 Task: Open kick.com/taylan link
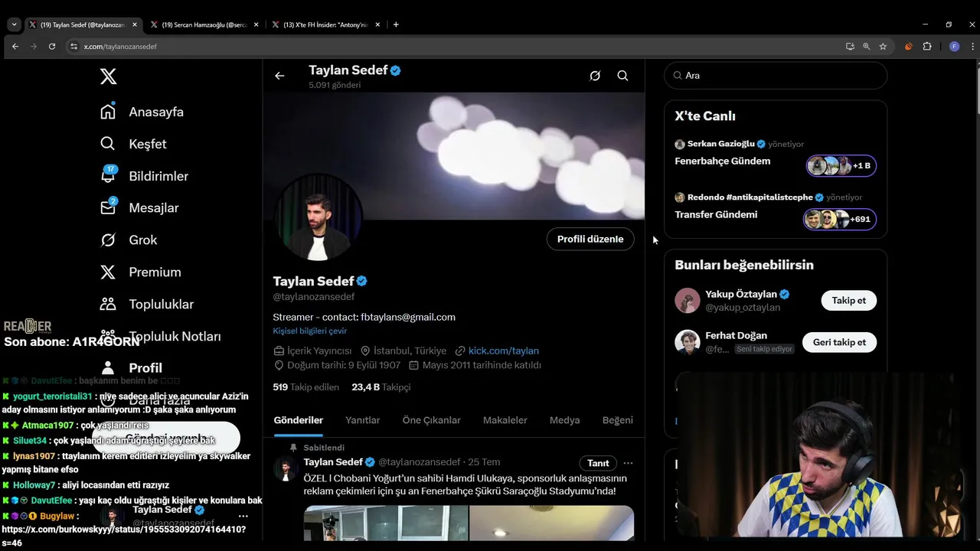tap(503, 350)
